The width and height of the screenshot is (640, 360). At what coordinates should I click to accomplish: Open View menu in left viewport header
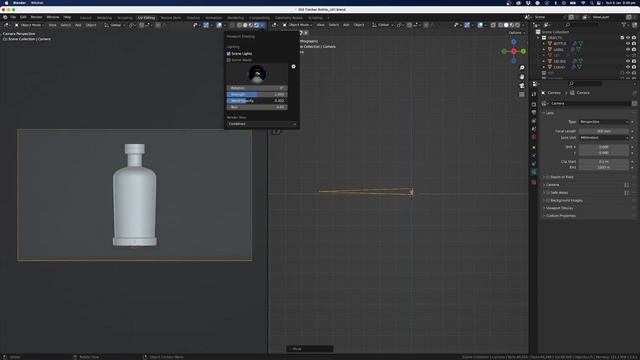point(53,25)
